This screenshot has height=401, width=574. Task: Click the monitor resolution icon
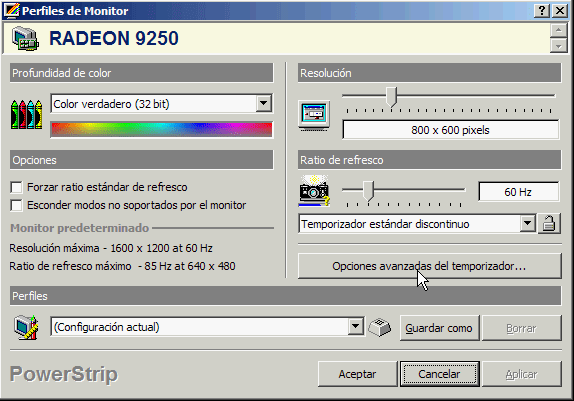(x=314, y=116)
